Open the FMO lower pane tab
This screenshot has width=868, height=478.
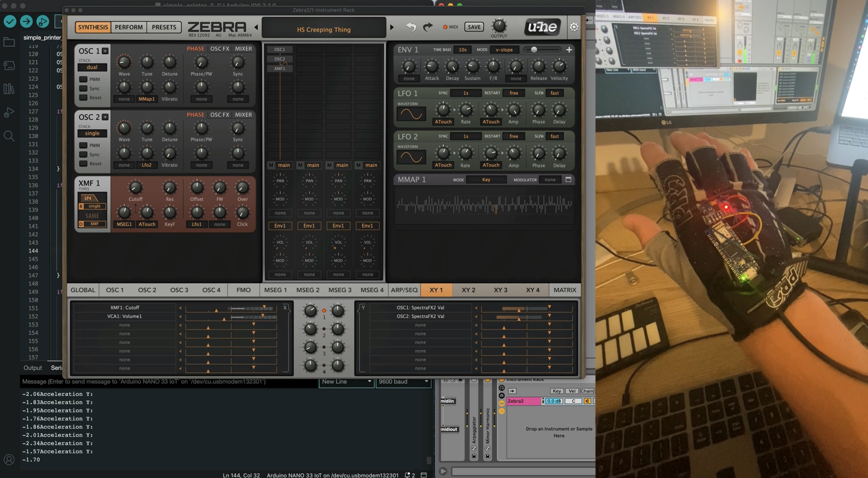tap(243, 290)
